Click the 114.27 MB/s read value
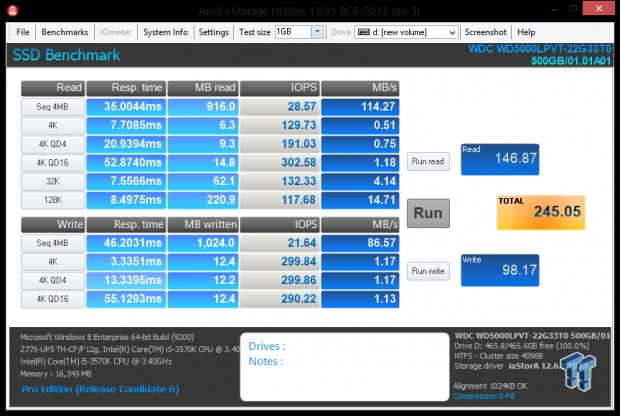This screenshot has height=416, width=620. (360, 107)
